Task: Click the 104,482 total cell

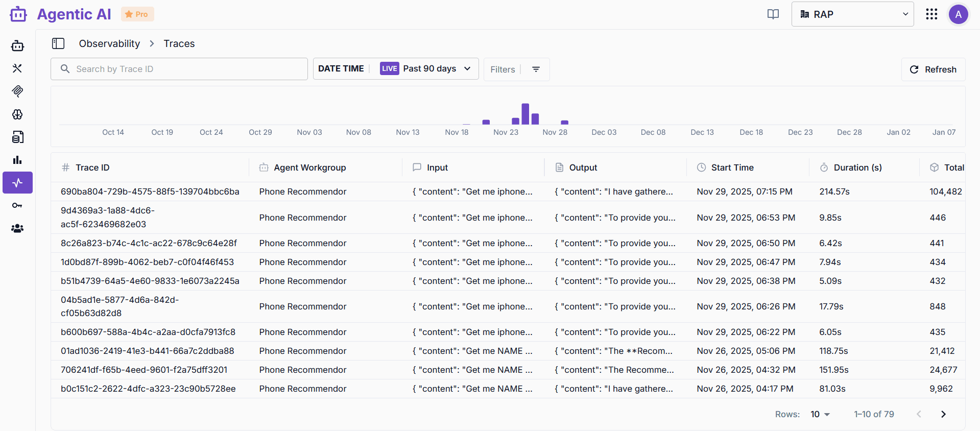Action: click(946, 191)
